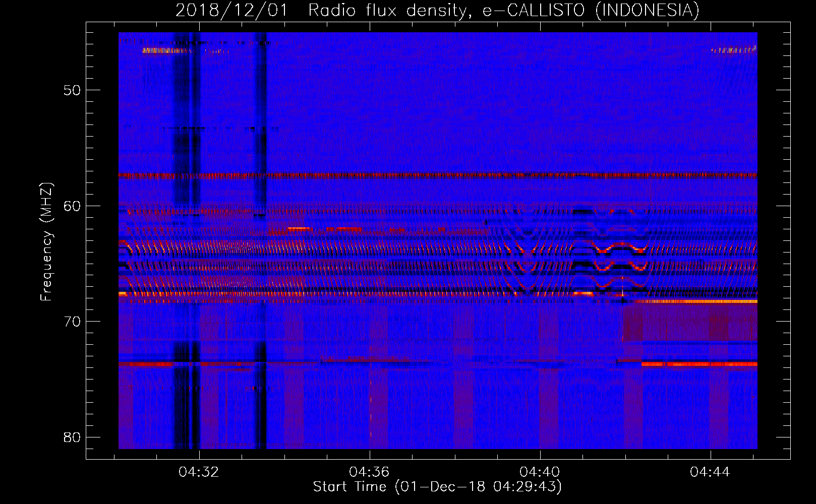This screenshot has height=504, width=816.
Task: Click the frequency tick label '70'
Action: coord(72,321)
